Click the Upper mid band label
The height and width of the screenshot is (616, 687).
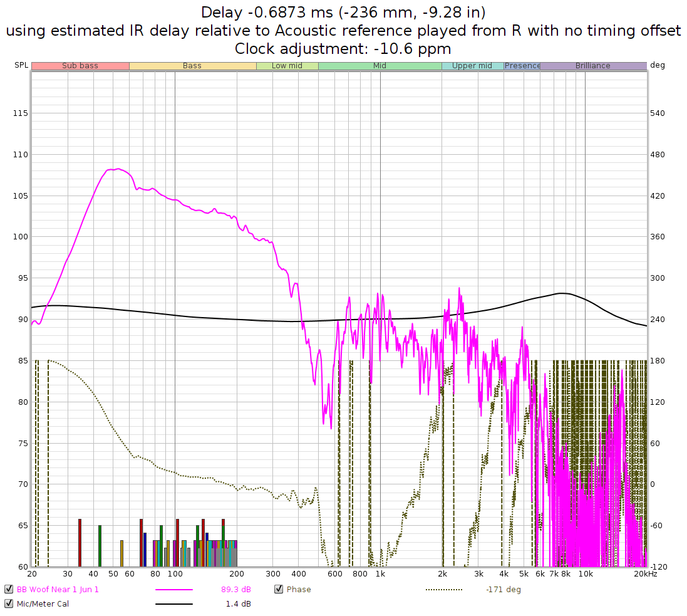(x=472, y=66)
